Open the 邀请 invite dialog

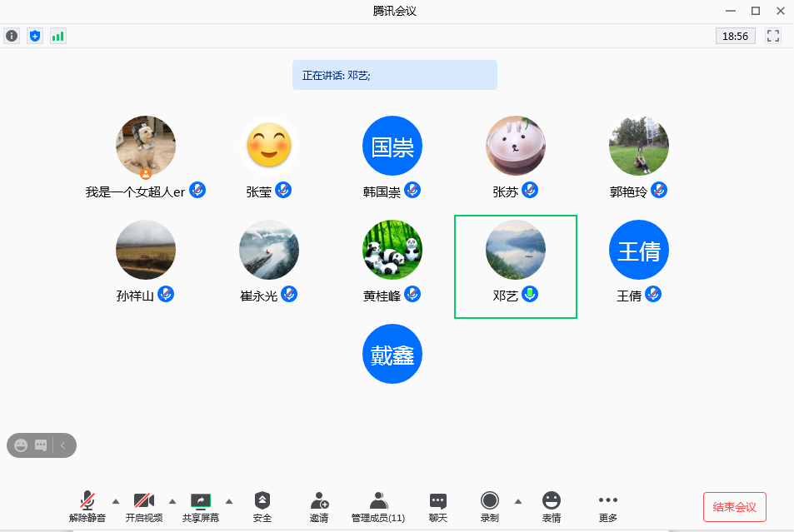pyautogui.click(x=319, y=506)
